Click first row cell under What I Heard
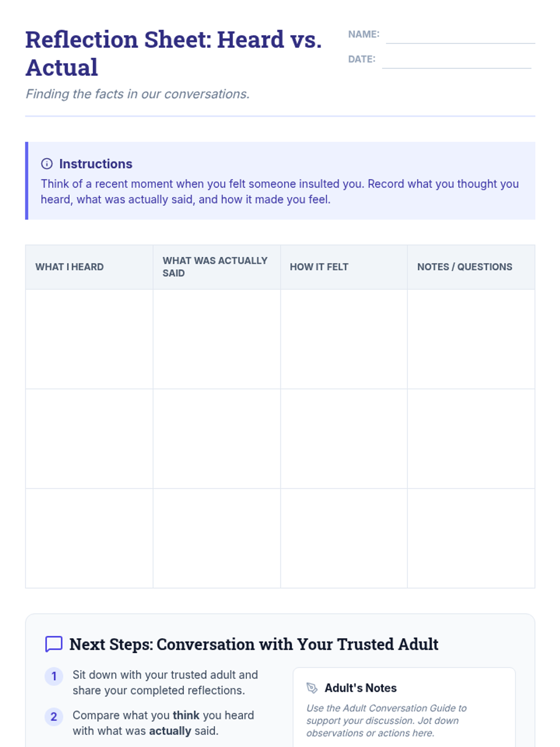The image size is (560, 747). pyautogui.click(x=89, y=339)
